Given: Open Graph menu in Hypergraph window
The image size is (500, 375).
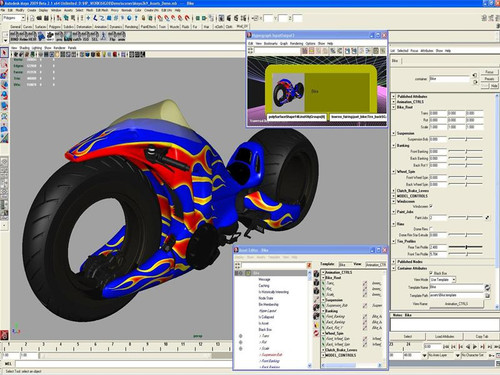Looking at the screenshot, I should click(284, 43).
